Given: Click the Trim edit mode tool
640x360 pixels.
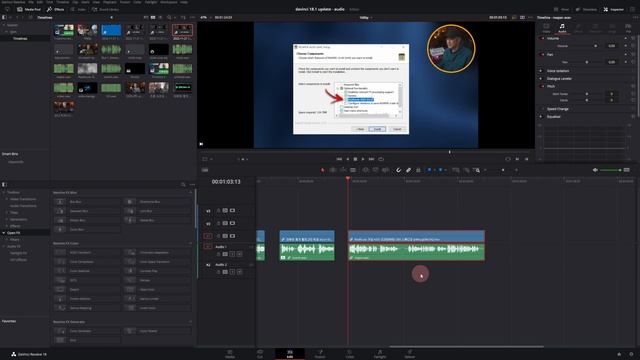Looking at the screenshot, I should point(333,170).
